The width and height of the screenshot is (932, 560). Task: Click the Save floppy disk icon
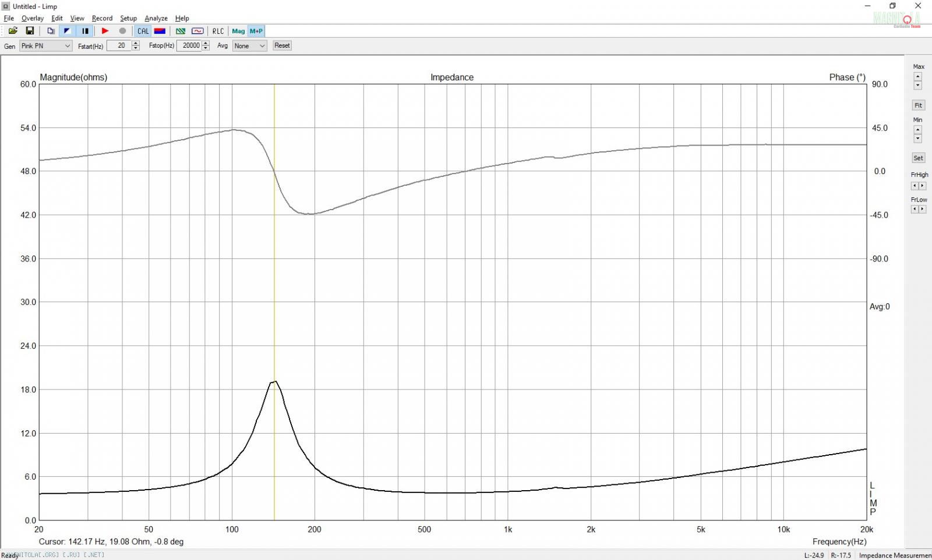point(30,31)
